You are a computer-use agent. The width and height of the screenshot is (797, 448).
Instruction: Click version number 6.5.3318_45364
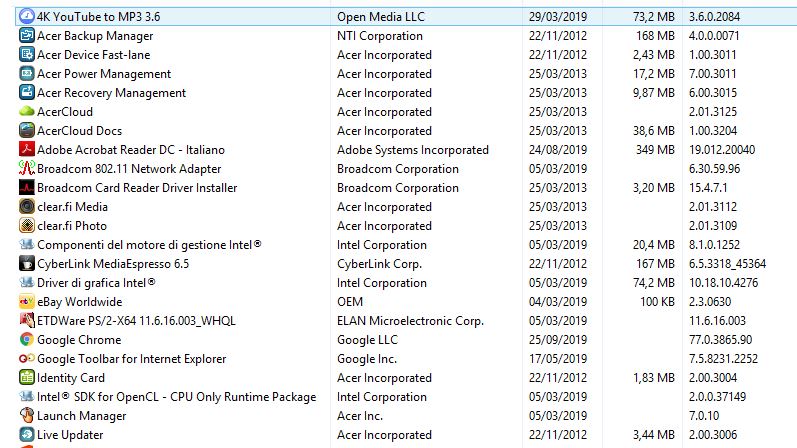click(x=727, y=263)
